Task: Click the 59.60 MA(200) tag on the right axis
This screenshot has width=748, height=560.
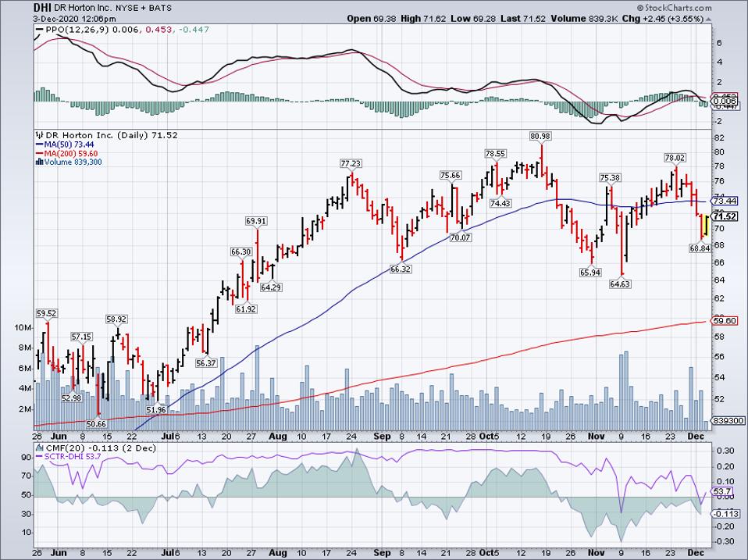Action: (724, 321)
